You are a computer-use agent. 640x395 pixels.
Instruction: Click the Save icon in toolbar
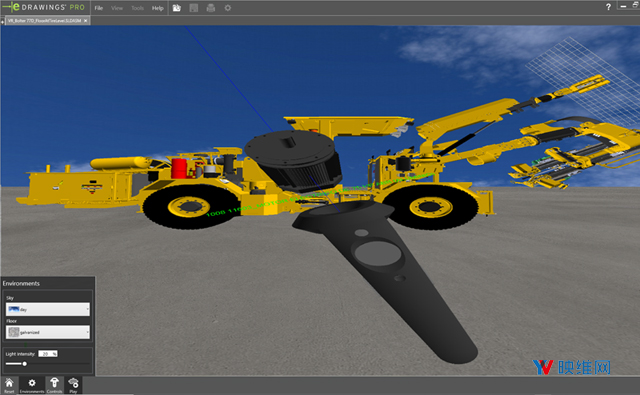[x=194, y=8]
